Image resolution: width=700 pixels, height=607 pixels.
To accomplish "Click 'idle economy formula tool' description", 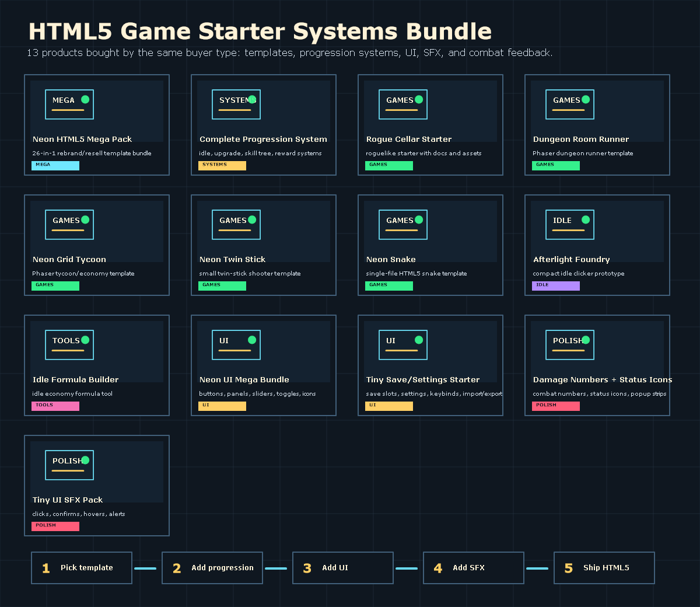I will coord(72,394).
